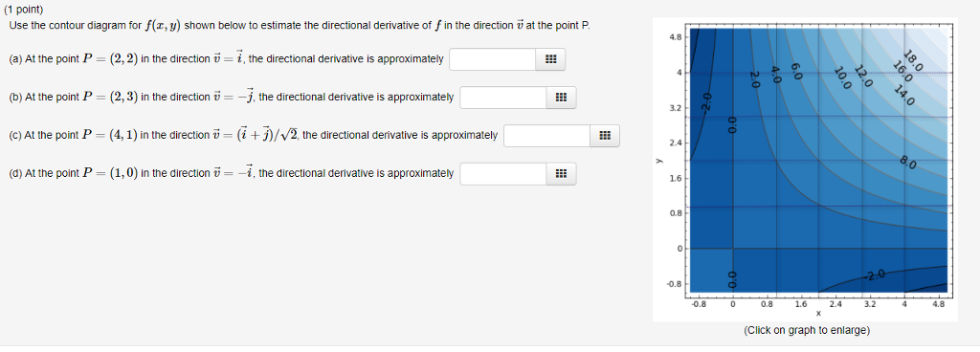The image size is (980, 352).
Task: Open equation editor grid icon for part (a)
Action: (550, 59)
